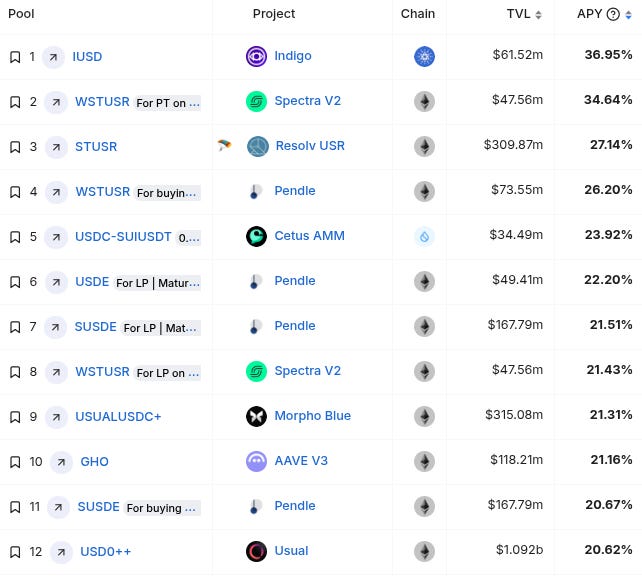Bookmark the GHO pool row
The image size is (642, 576).
click(15, 462)
